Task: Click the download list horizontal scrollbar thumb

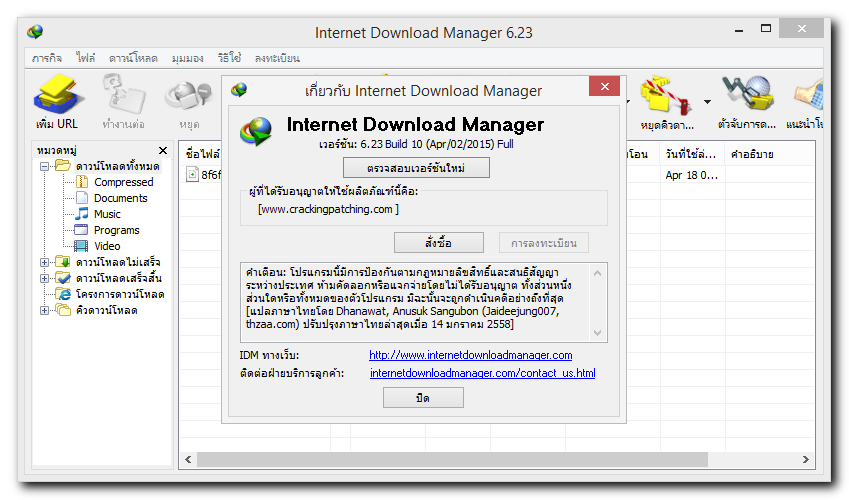Action: [453, 459]
